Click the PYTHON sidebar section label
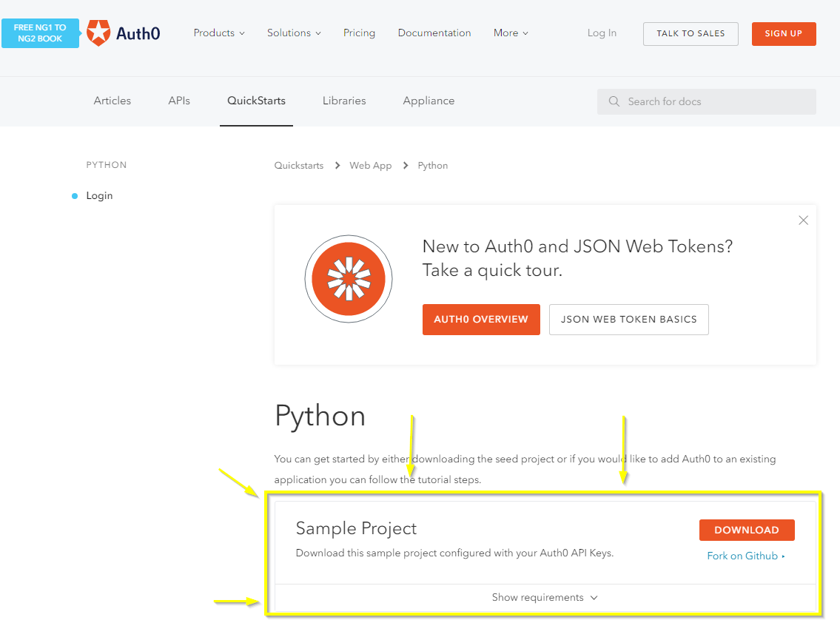 107,165
